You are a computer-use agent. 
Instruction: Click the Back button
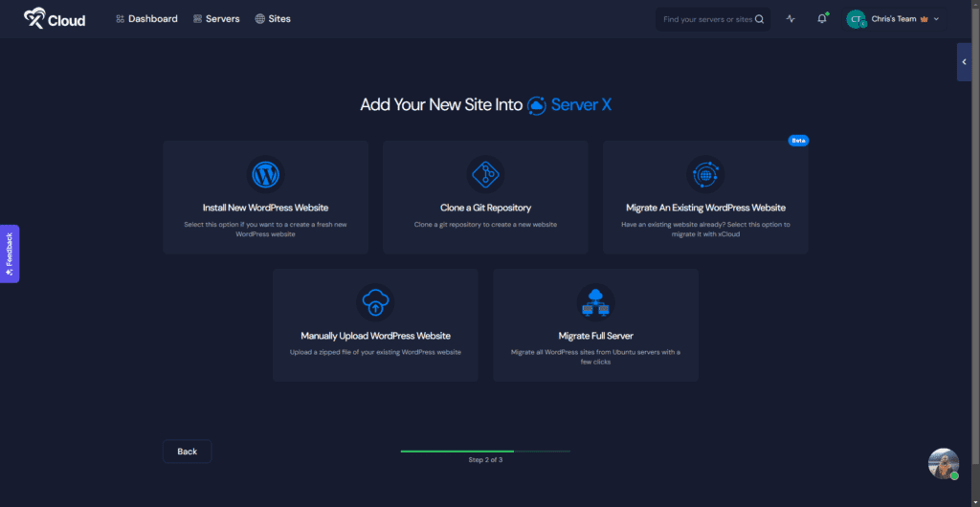[x=187, y=452]
